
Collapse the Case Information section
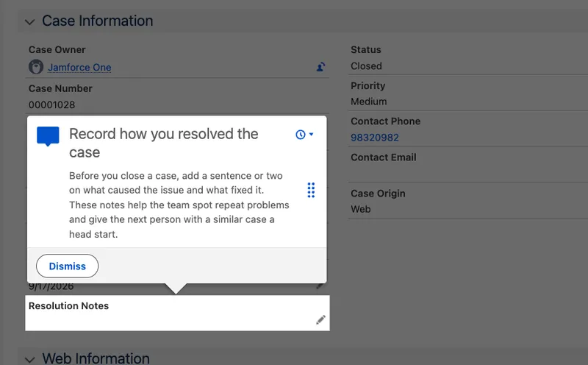(x=29, y=22)
